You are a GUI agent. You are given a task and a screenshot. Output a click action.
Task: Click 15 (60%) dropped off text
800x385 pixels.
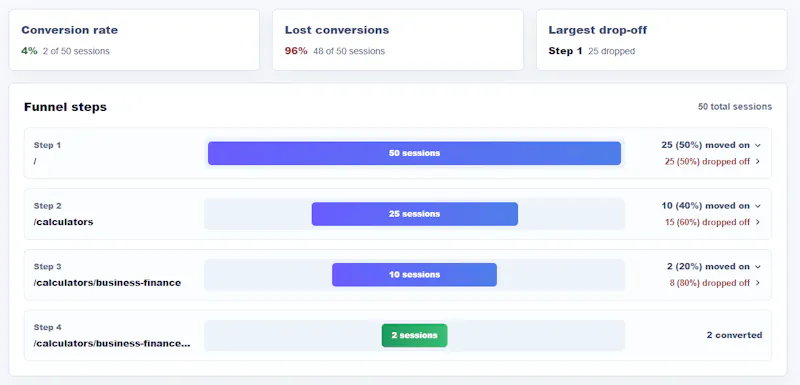click(707, 222)
